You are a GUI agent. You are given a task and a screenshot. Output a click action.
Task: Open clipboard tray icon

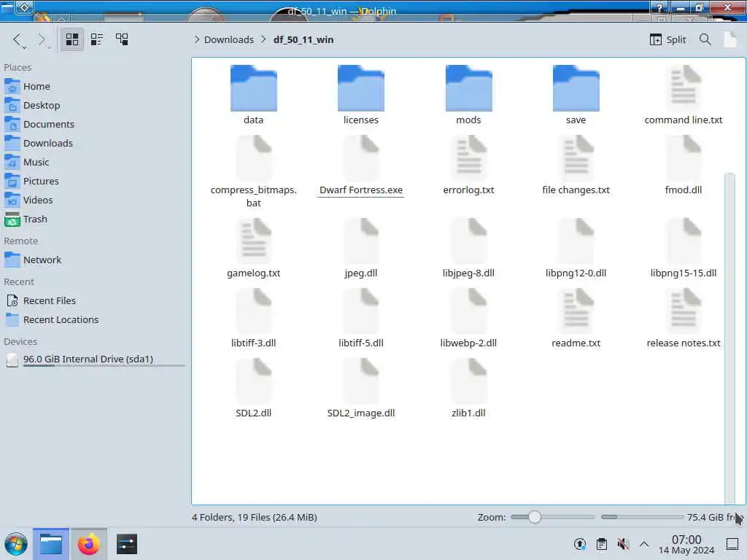[602, 544]
